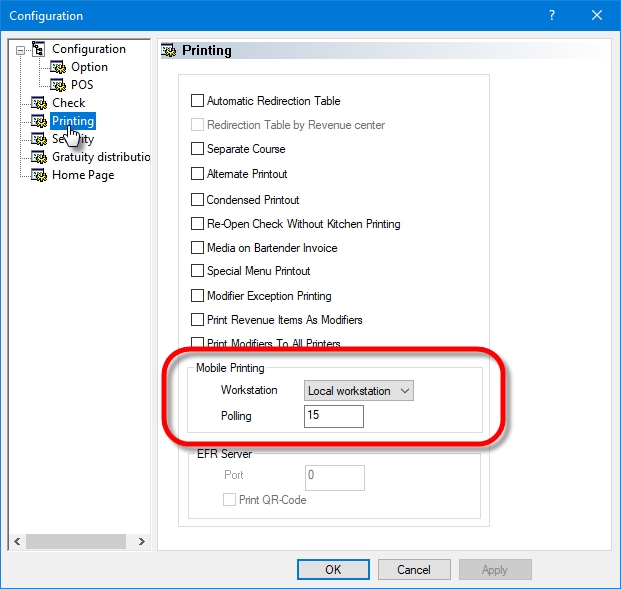Select Printing in the tree
Image resolution: width=621 pixels, height=589 pixels.
point(73,121)
